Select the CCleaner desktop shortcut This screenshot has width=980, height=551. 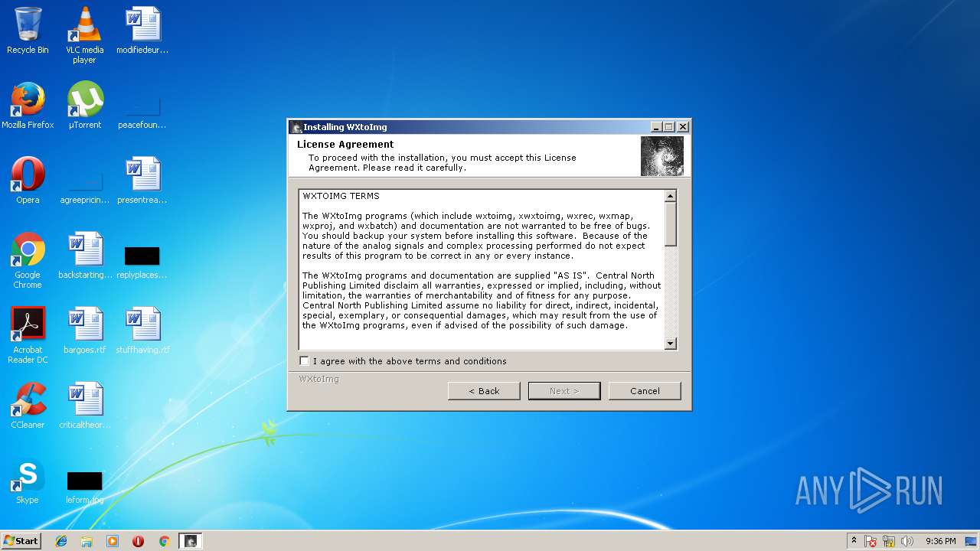tap(28, 406)
